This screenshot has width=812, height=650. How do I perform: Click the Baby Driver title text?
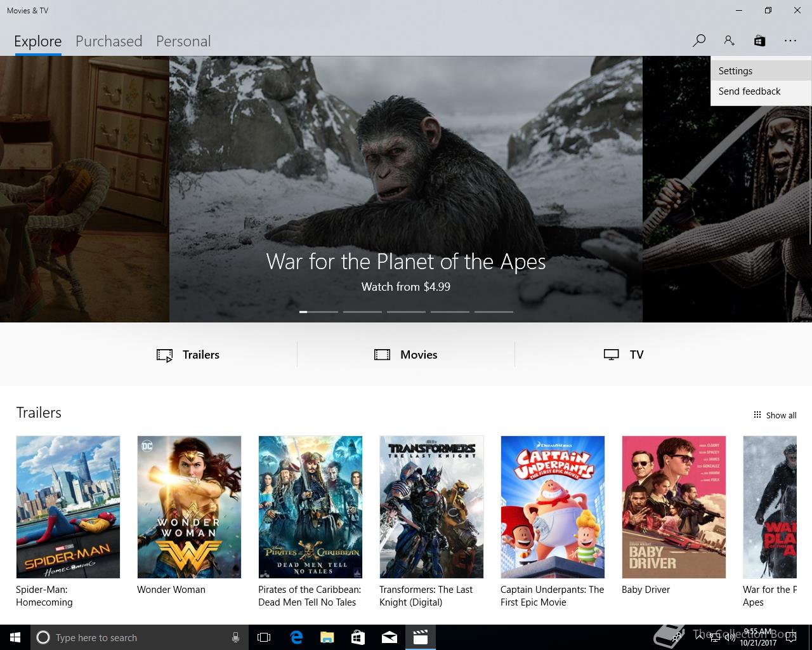[x=646, y=590]
